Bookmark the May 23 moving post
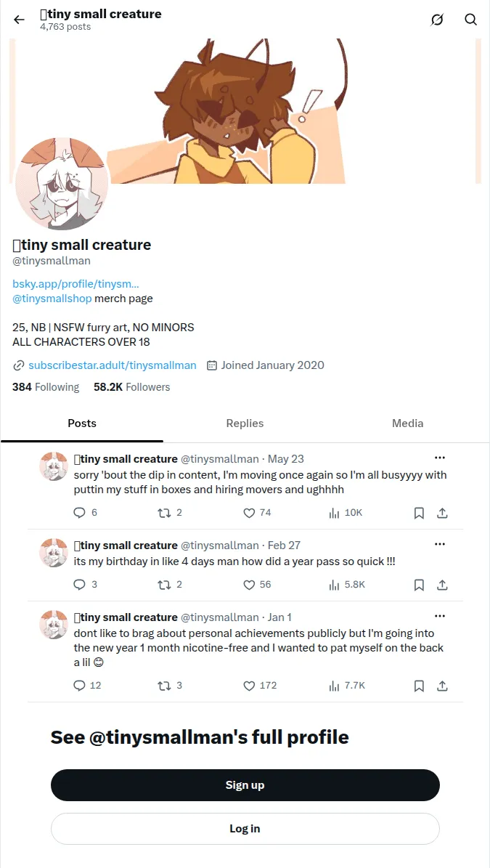The height and width of the screenshot is (868, 490). 419,513
